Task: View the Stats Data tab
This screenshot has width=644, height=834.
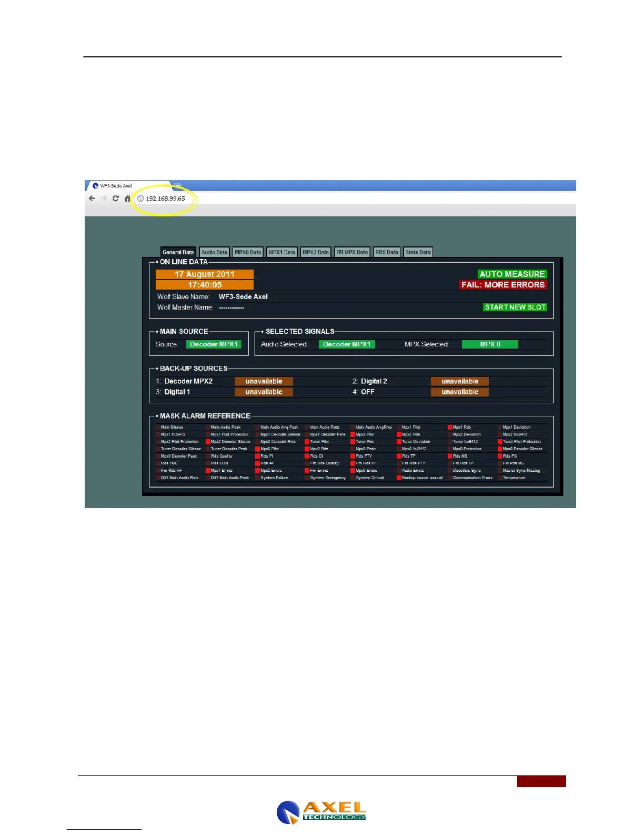Action: [418, 252]
